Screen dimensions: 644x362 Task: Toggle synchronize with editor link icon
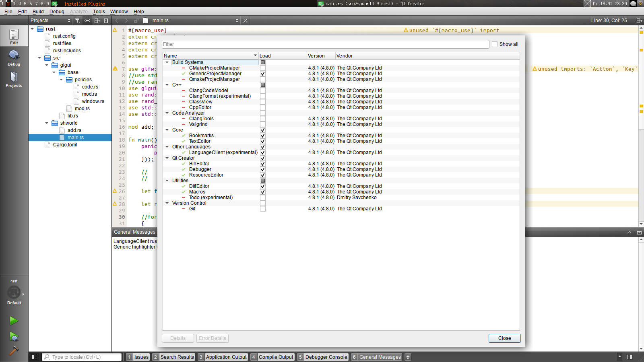pyautogui.click(x=87, y=21)
